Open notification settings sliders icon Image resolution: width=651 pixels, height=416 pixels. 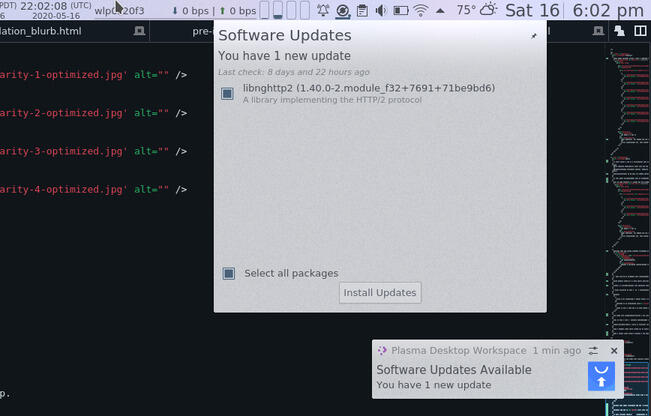[x=593, y=351]
